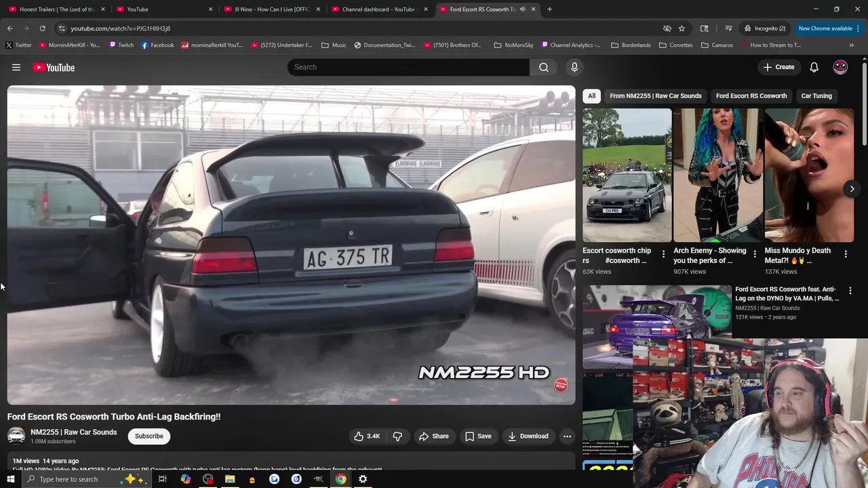Select the Ford Escort RS Cosworth chip
Screen dimensions: 868x488
[751, 96]
